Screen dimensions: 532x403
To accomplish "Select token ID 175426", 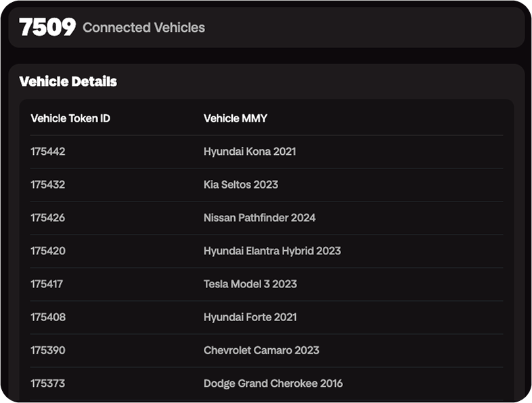I will (48, 218).
